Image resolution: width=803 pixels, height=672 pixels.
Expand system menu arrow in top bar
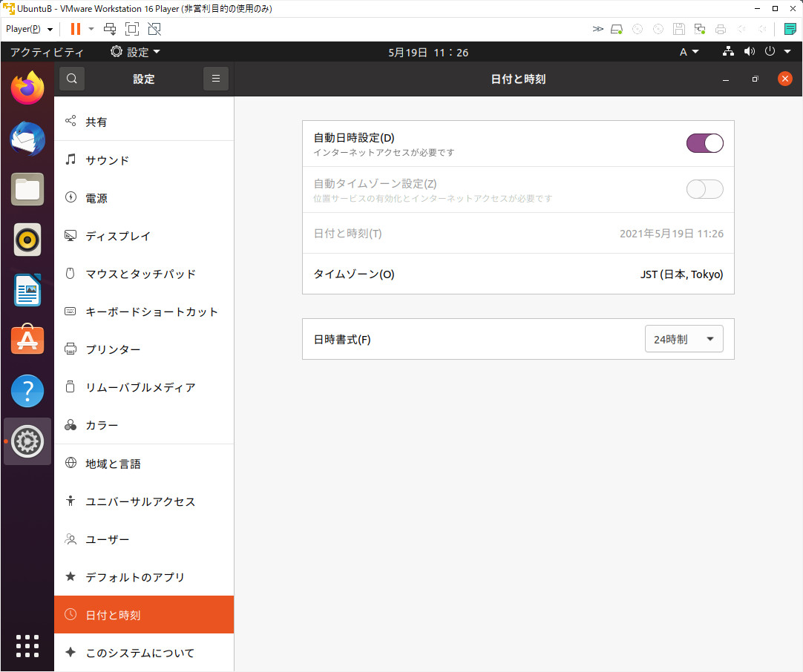tap(787, 52)
